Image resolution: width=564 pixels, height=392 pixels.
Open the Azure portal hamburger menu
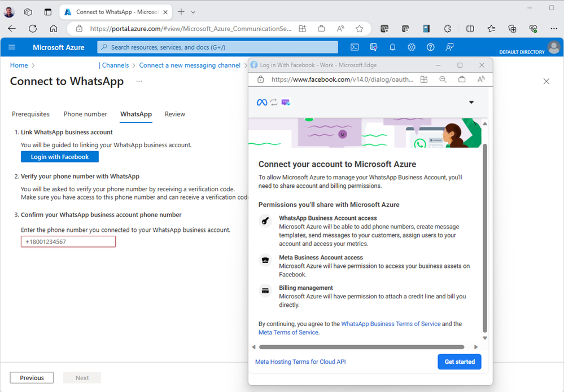pyautogui.click(x=12, y=47)
